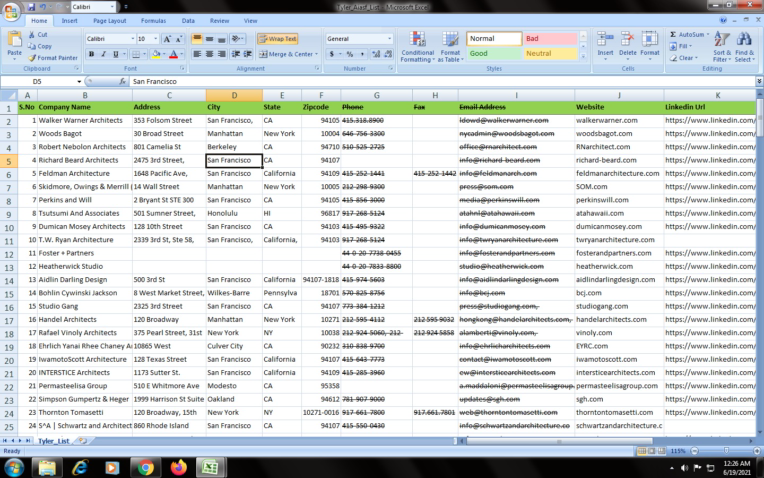Viewport: 764px width, 478px height.
Task: Select the Format Painter brush
Action: click(32, 57)
